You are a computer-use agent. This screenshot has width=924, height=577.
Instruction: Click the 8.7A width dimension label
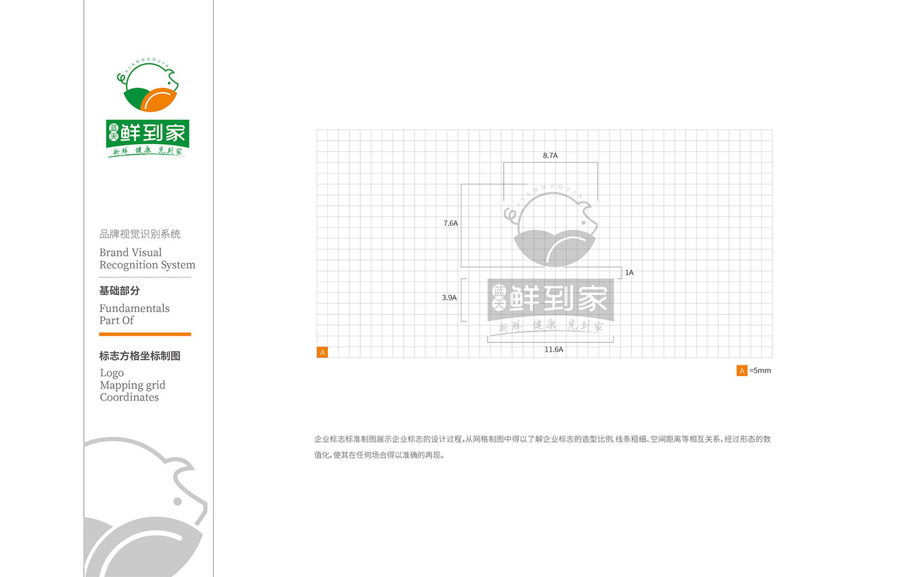[x=550, y=156]
